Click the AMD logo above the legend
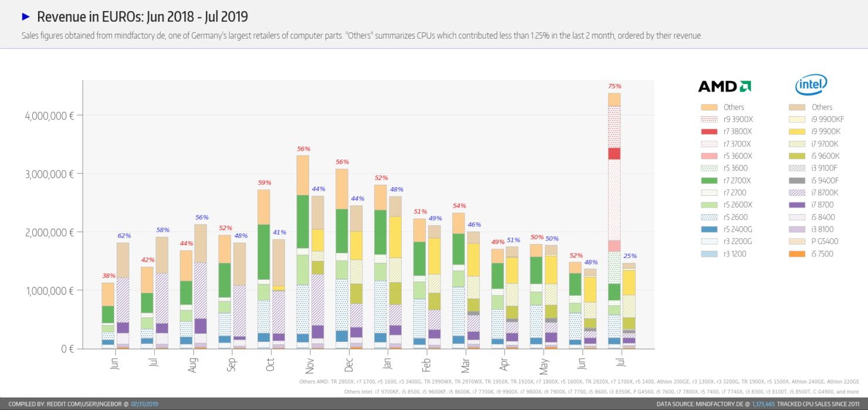The width and height of the screenshot is (868, 410). (724, 87)
